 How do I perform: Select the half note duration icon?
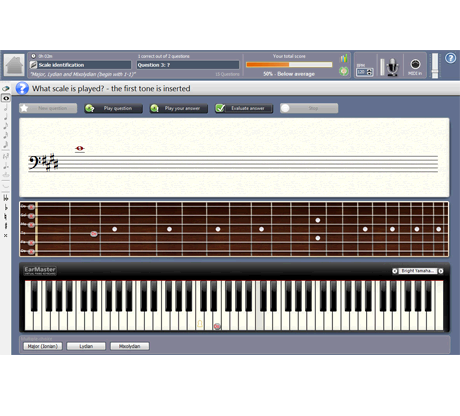click(6, 108)
